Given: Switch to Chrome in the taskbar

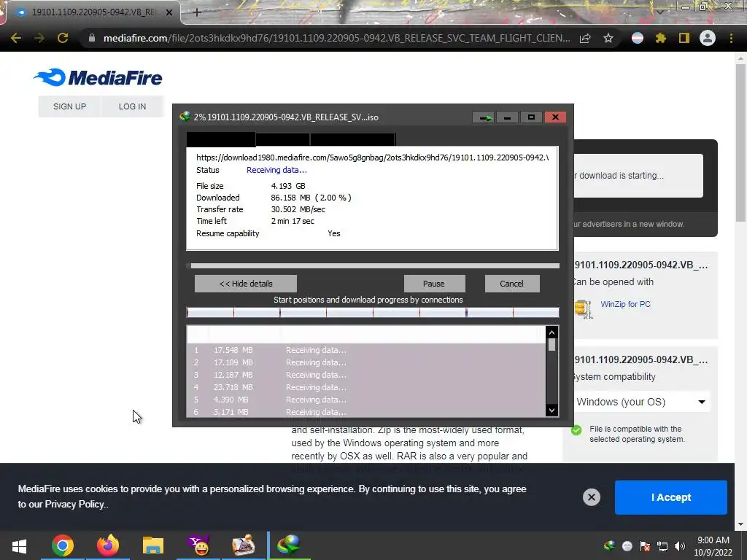Looking at the screenshot, I should pyautogui.click(x=63, y=545).
